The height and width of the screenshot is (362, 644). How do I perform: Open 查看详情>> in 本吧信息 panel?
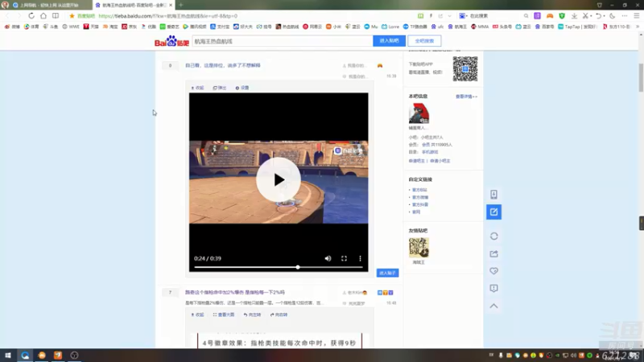click(466, 97)
